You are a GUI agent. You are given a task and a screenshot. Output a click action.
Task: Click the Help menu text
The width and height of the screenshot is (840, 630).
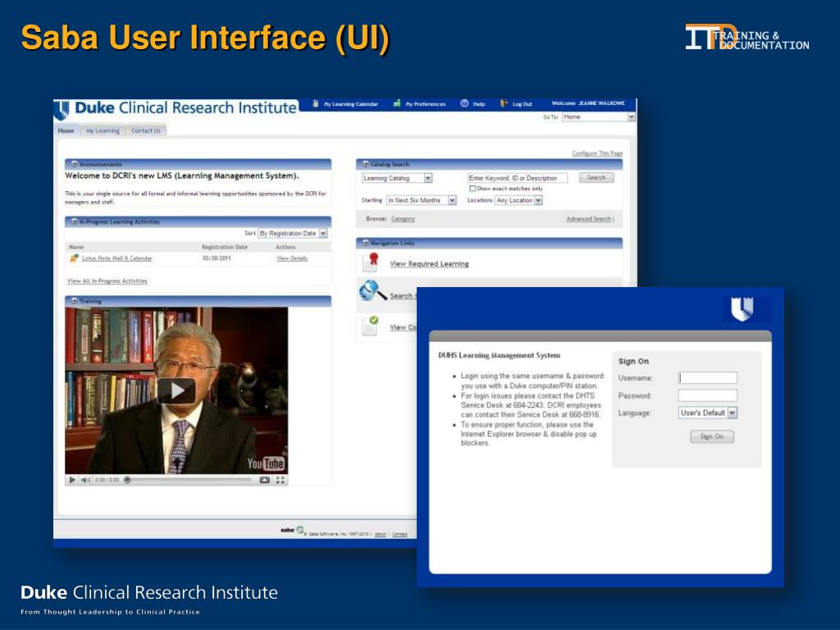[479, 104]
